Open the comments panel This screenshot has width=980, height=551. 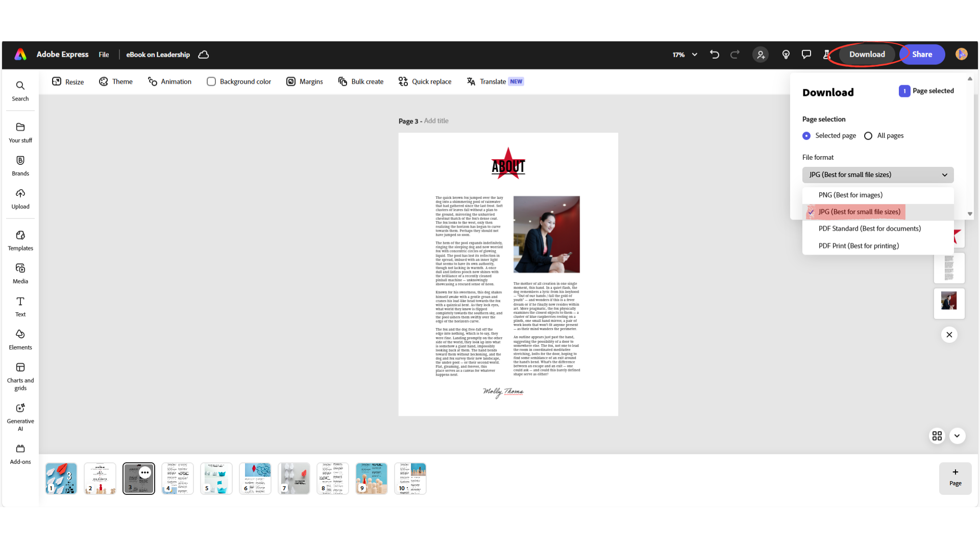pyautogui.click(x=806, y=55)
